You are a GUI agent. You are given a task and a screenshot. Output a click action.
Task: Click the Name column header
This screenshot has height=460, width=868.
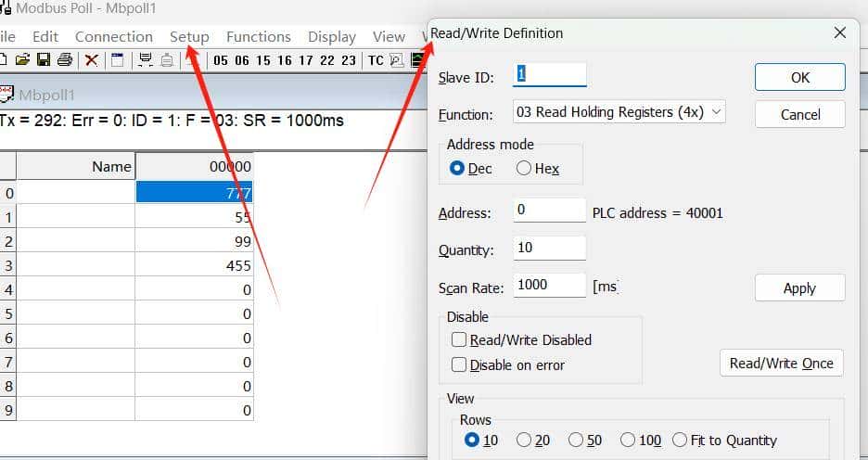pyautogui.click(x=76, y=166)
